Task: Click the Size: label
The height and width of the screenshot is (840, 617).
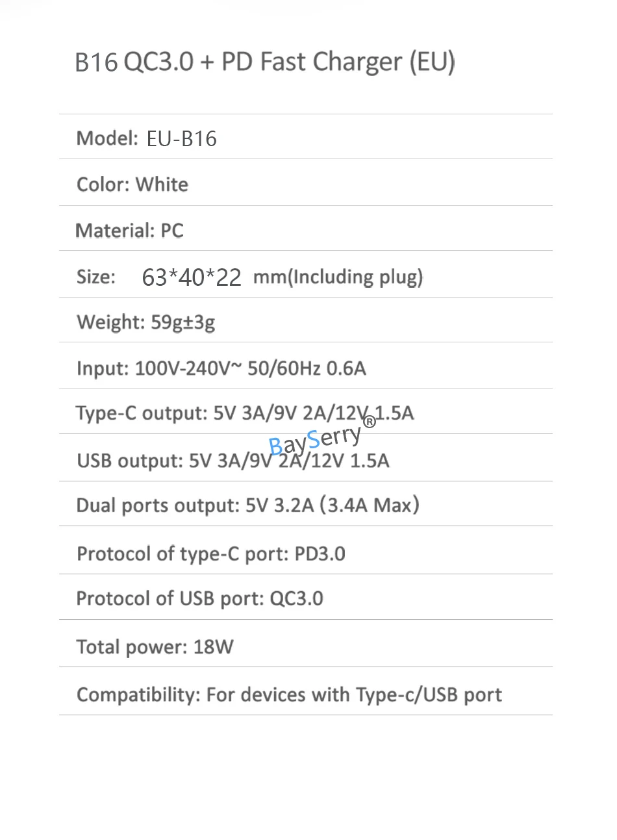Action: 96,277
